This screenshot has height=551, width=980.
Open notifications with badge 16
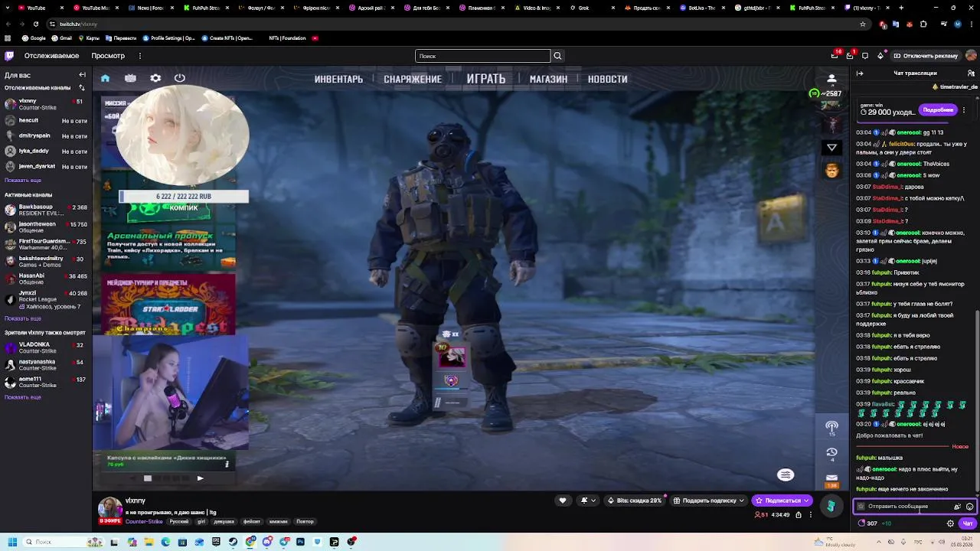click(x=835, y=56)
